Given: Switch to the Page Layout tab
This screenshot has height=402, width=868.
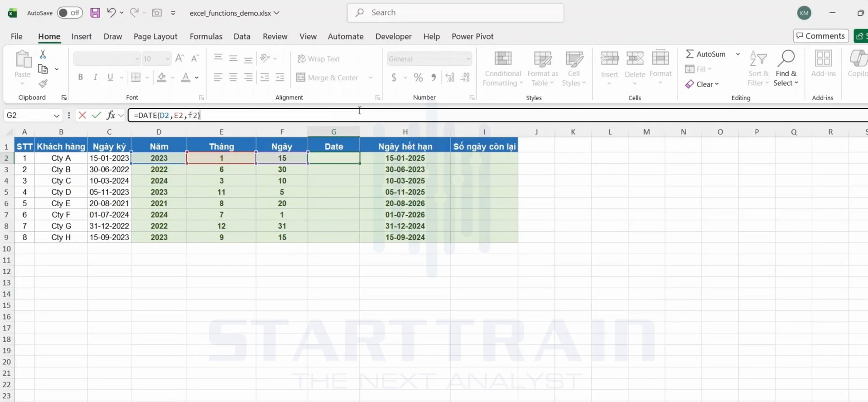Looking at the screenshot, I should click(155, 36).
